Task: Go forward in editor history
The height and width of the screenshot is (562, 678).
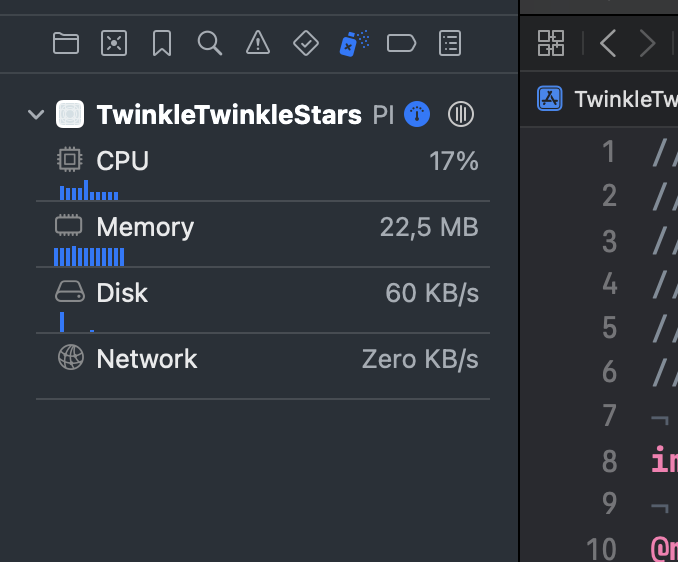Action: click(x=647, y=42)
